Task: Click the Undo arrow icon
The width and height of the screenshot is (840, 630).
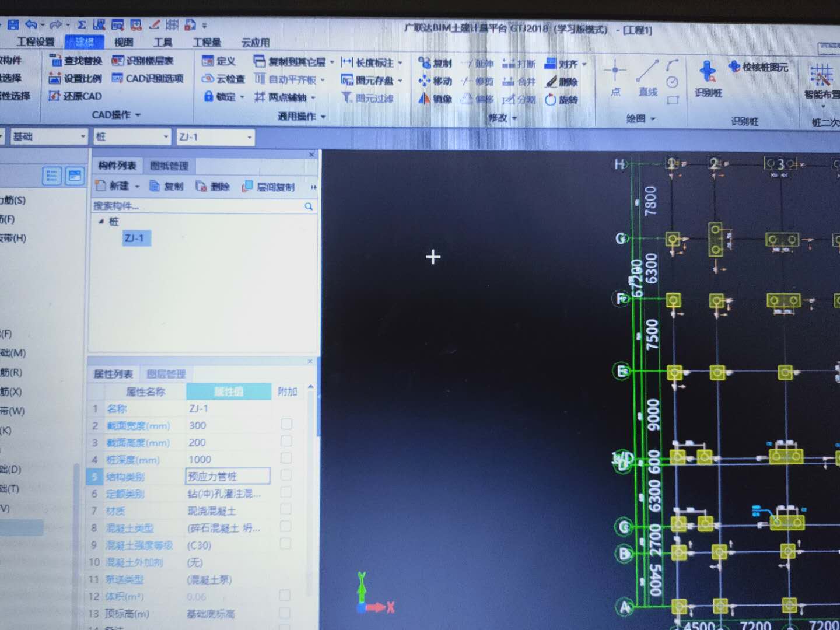Action: [x=31, y=24]
